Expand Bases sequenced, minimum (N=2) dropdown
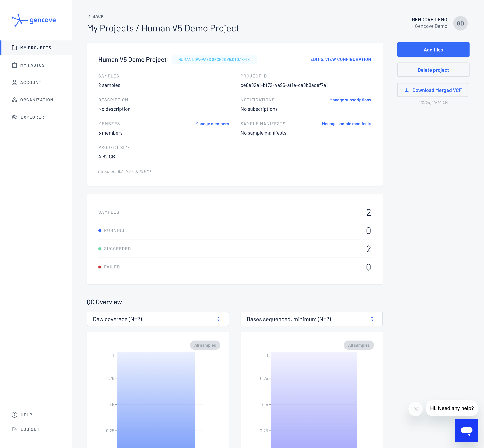This screenshot has width=484, height=448. click(311, 319)
